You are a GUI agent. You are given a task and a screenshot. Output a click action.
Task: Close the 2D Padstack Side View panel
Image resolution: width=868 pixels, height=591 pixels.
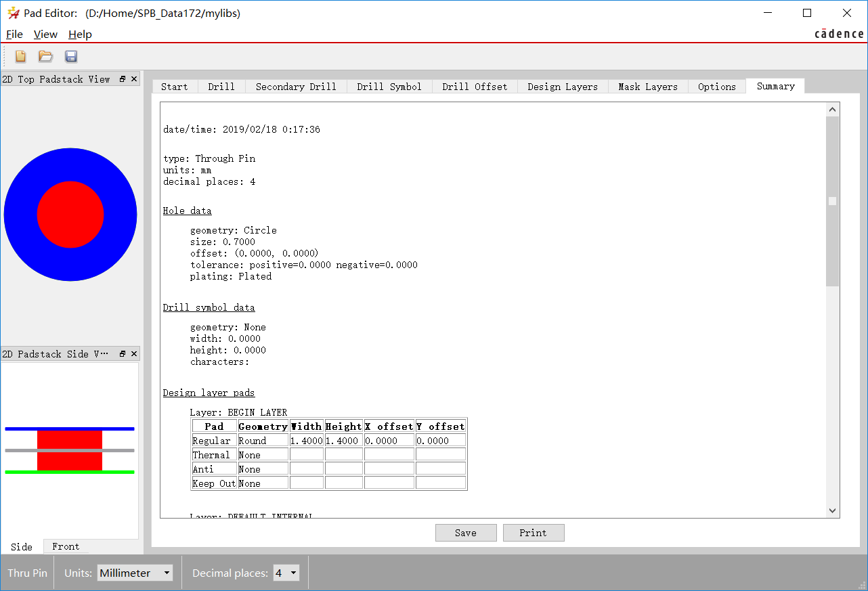coord(134,354)
